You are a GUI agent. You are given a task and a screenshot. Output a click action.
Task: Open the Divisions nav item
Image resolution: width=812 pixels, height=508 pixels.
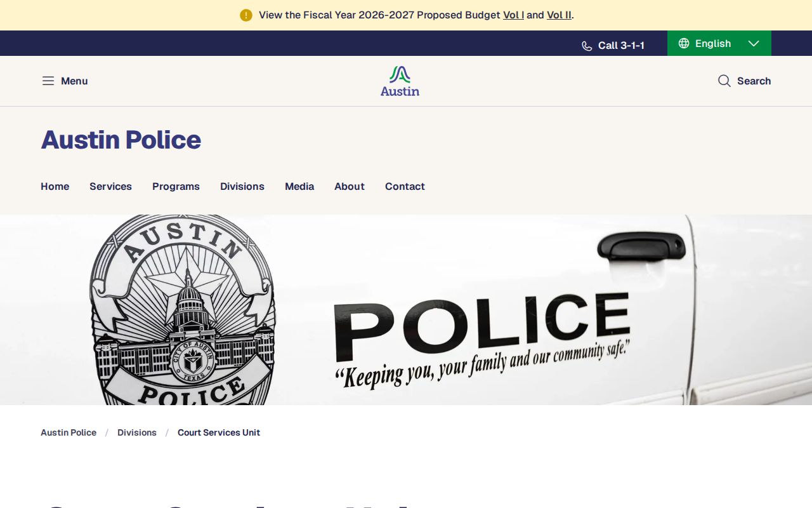tap(242, 186)
